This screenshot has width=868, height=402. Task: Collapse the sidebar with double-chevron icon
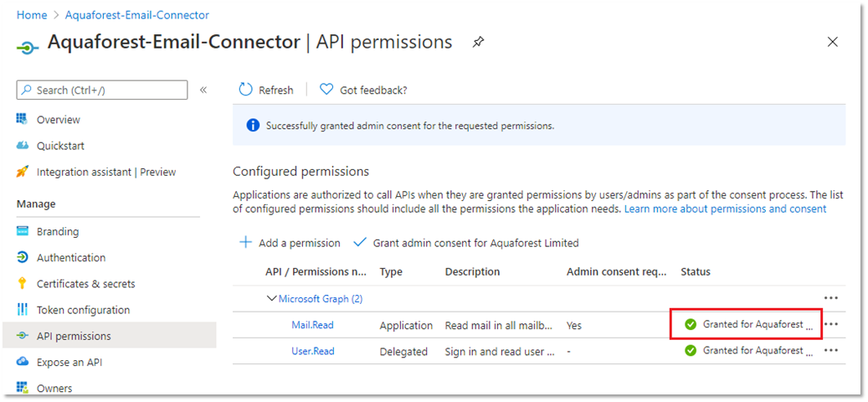click(203, 90)
